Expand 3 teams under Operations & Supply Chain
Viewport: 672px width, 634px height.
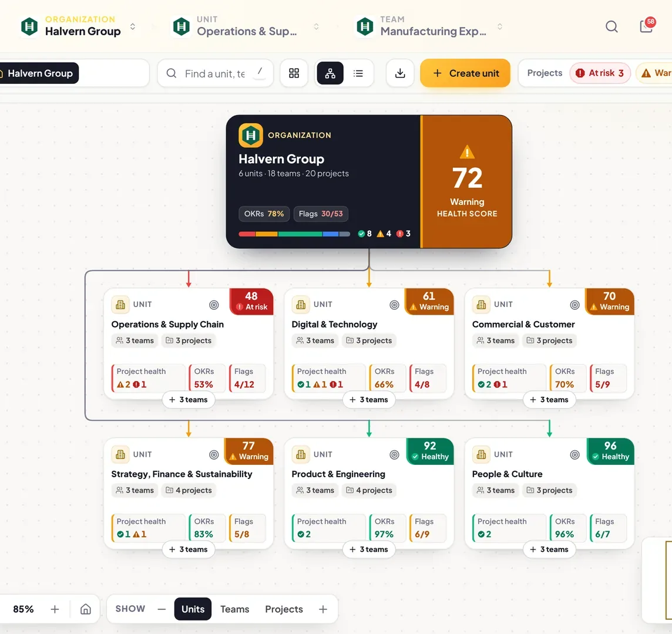point(189,400)
